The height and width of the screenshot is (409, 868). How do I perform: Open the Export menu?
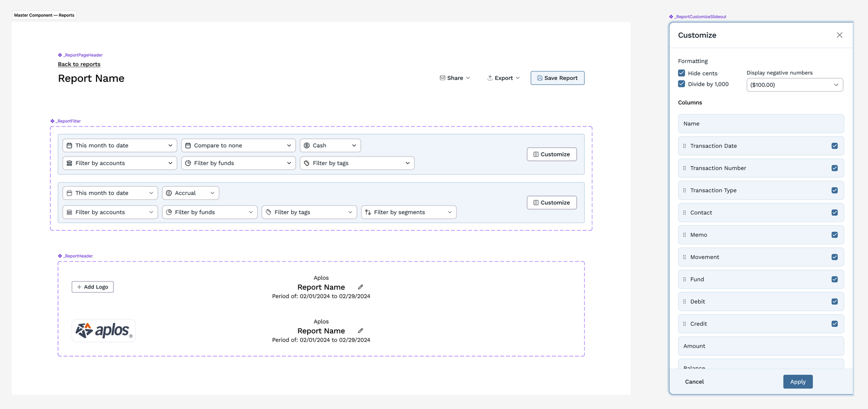(503, 78)
